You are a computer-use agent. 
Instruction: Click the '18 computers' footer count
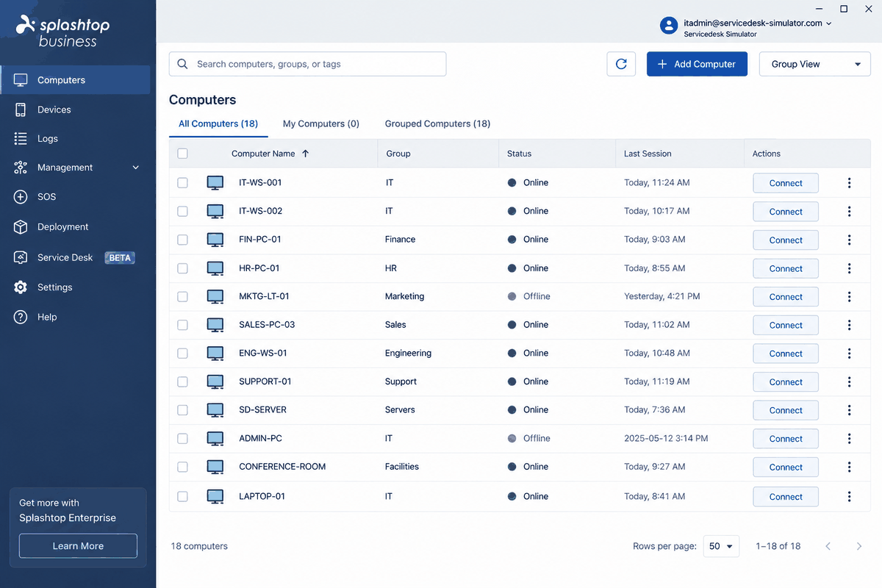199,546
